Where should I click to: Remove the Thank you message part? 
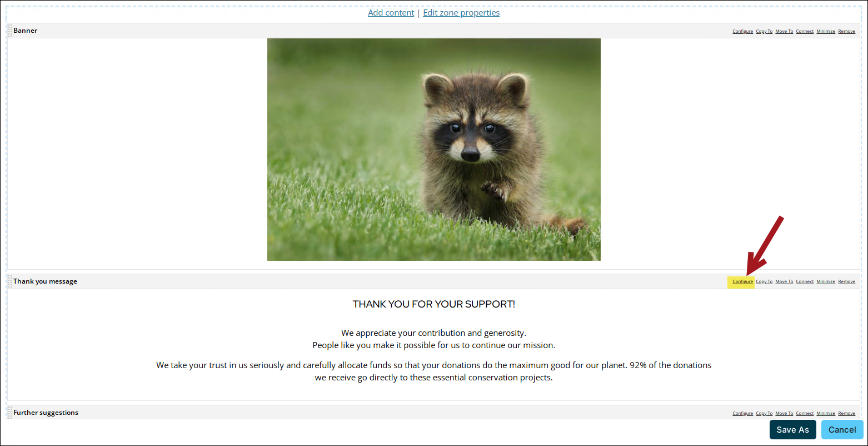846,281
